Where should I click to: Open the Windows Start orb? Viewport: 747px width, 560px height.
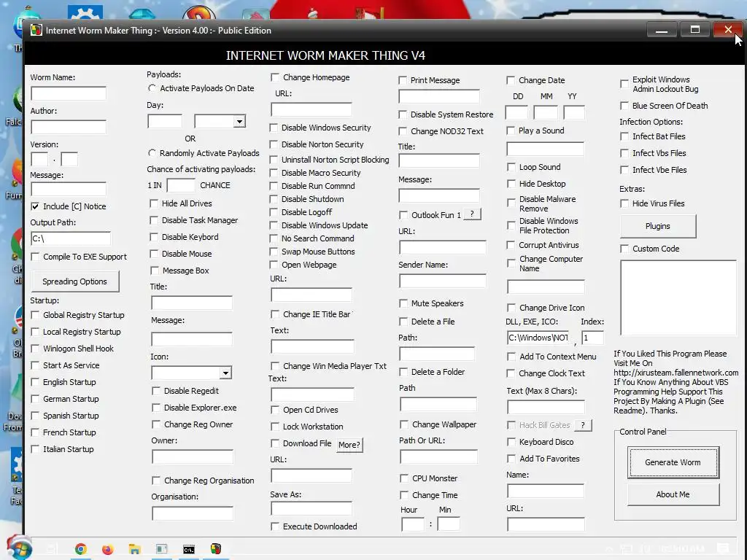tap(20, 548)
